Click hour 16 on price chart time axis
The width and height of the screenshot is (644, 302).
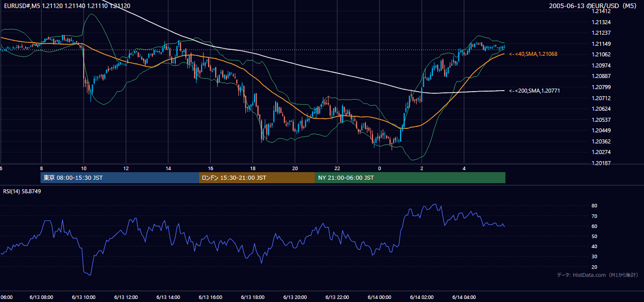click(211, 169)
